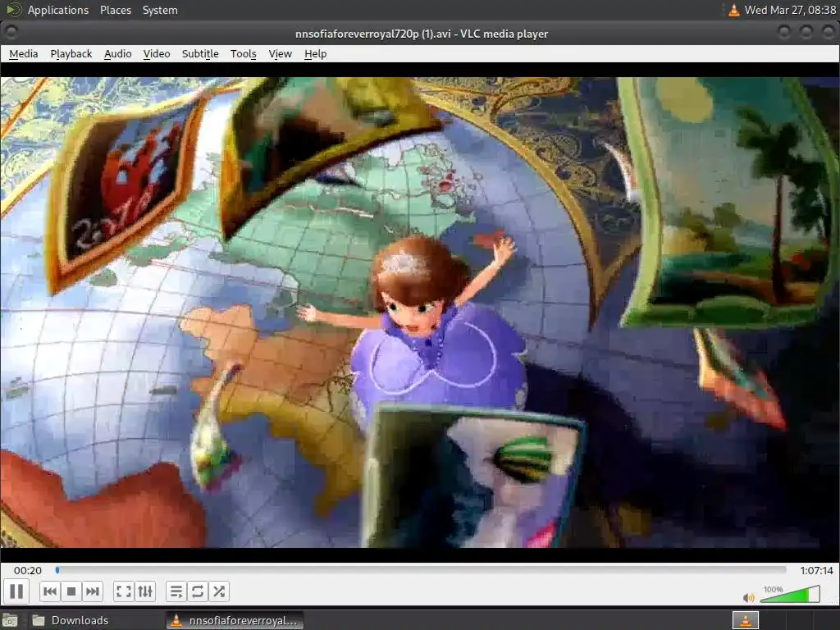Select the nnsofiaforeverroyal taskbar entry

(235, 620)
